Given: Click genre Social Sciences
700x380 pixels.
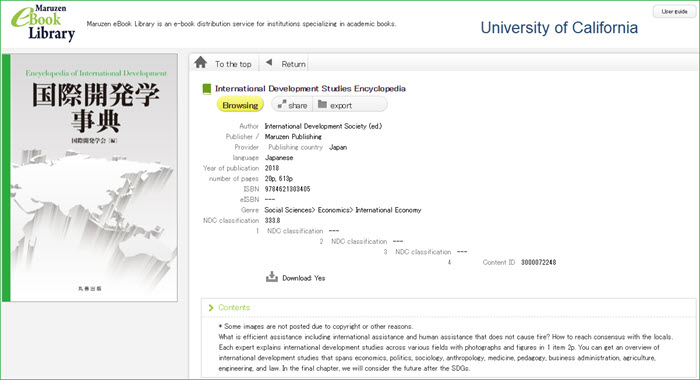Looking at the screenshot, I should 288,210.
